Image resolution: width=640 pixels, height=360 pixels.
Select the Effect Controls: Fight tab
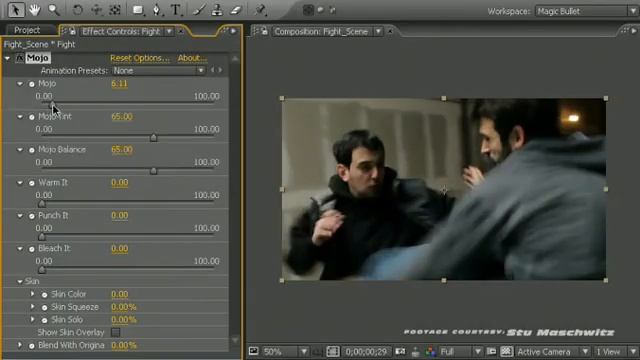[x=121, y=31]
